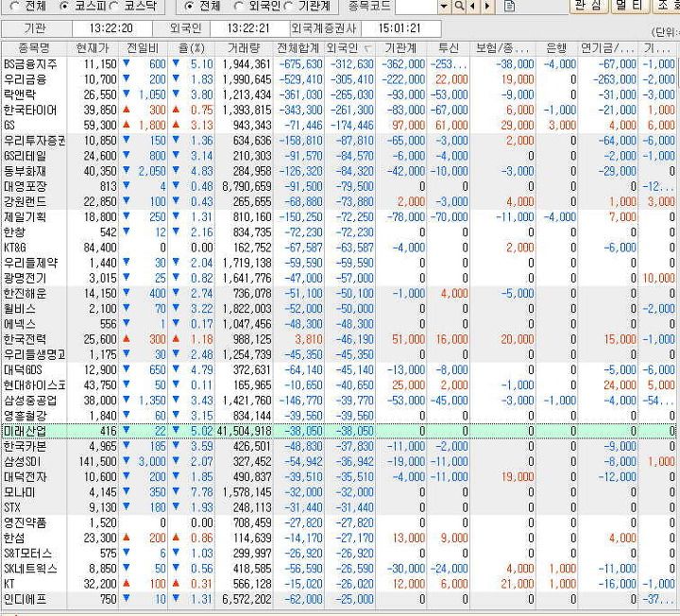680x616 pixels.
Task: Sort by 은행 column header
Action: [557, 48]
